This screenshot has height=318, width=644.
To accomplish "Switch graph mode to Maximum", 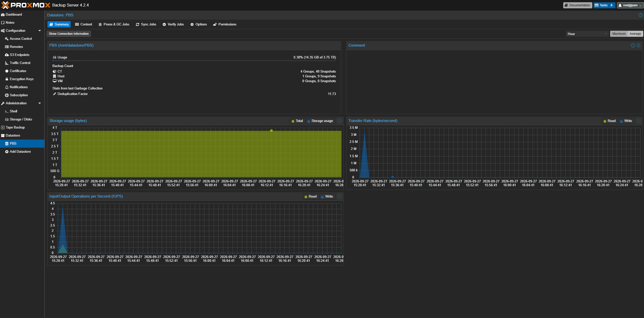I will (x=619, y=34).
